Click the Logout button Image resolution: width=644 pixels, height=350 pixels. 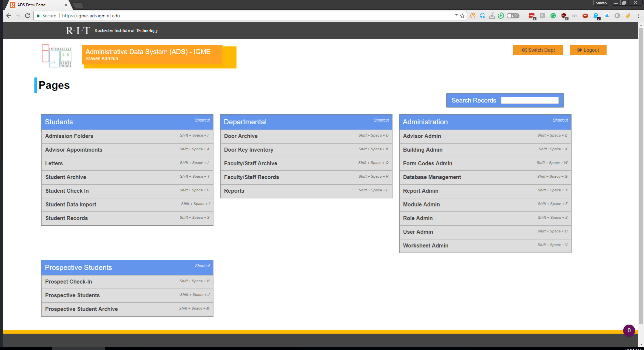click(588, 50)
